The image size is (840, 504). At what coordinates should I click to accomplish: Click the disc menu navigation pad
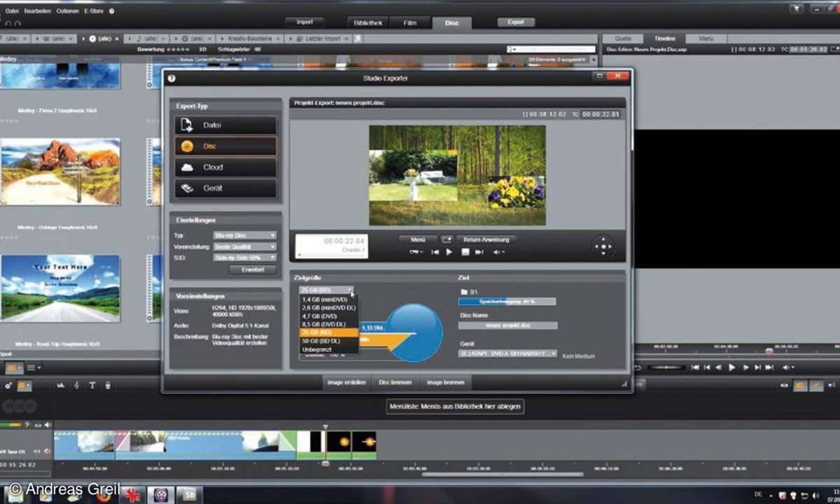click(x=603, y=246)
